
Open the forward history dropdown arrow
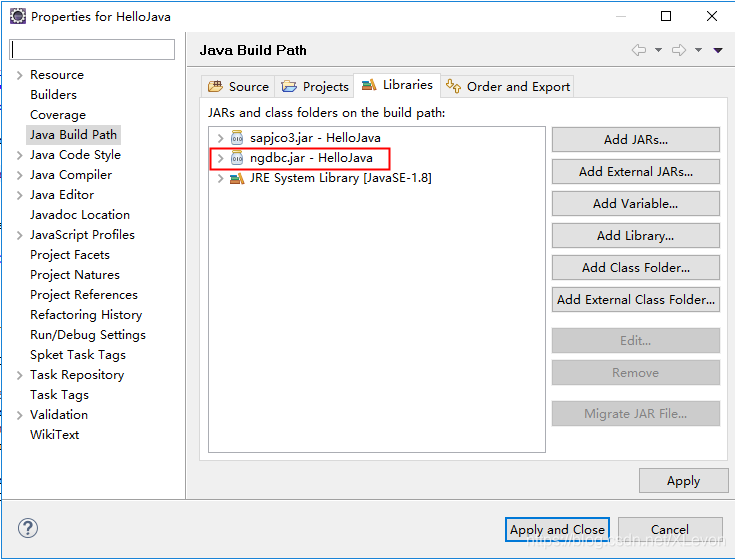point(698,50)
